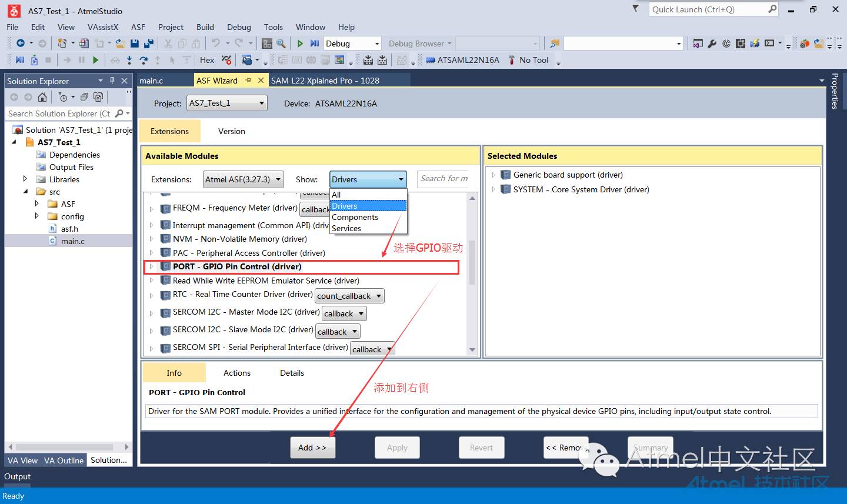Screen dimensions: 847x504
Task: Click the breakpoints icon next to Hex
Action: coord(226,59)
